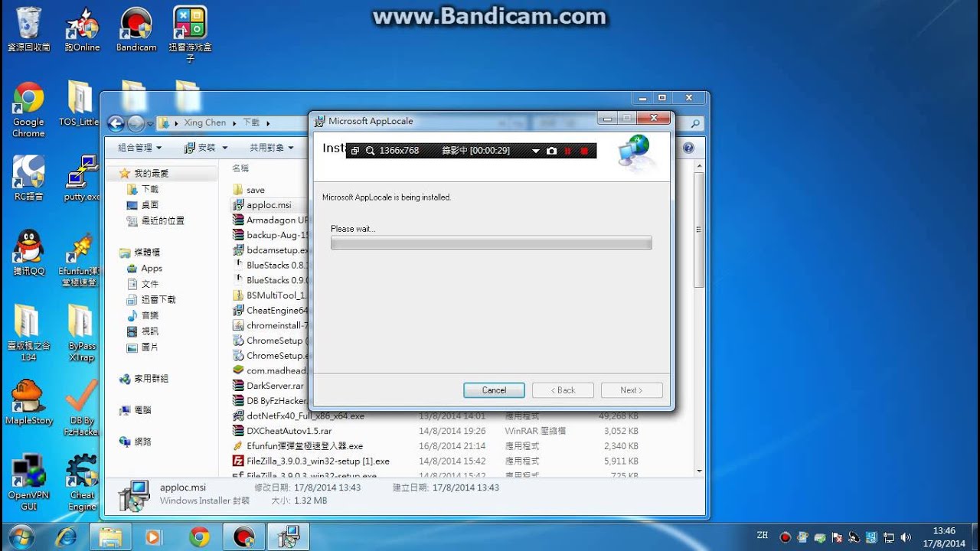Switch to File Explorer in taskbar
Viewport: 980px width, 551px height.
[110, 536]
